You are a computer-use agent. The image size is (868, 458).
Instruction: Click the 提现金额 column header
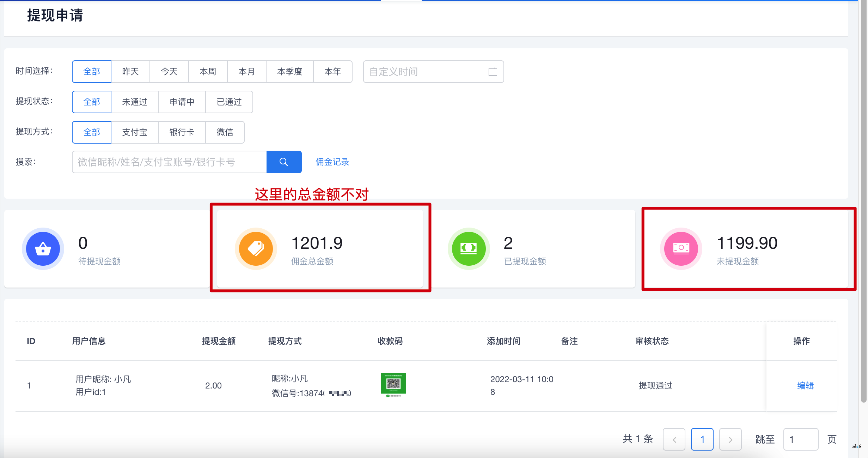point(219,341)
